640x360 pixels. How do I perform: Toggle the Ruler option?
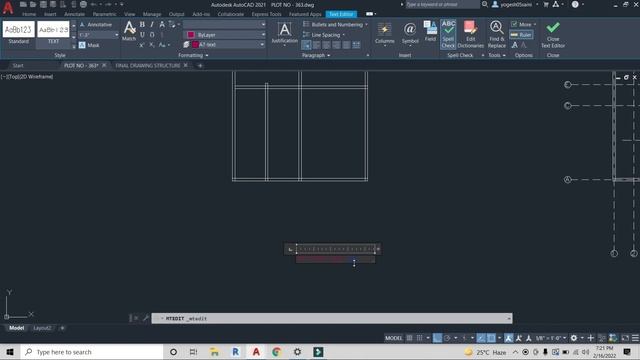[x=521, y=35]
